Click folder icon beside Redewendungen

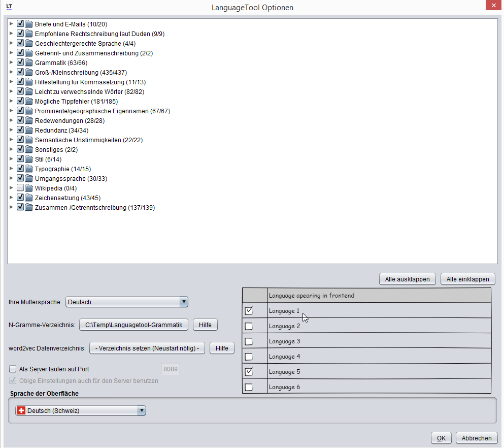point(29,120)
